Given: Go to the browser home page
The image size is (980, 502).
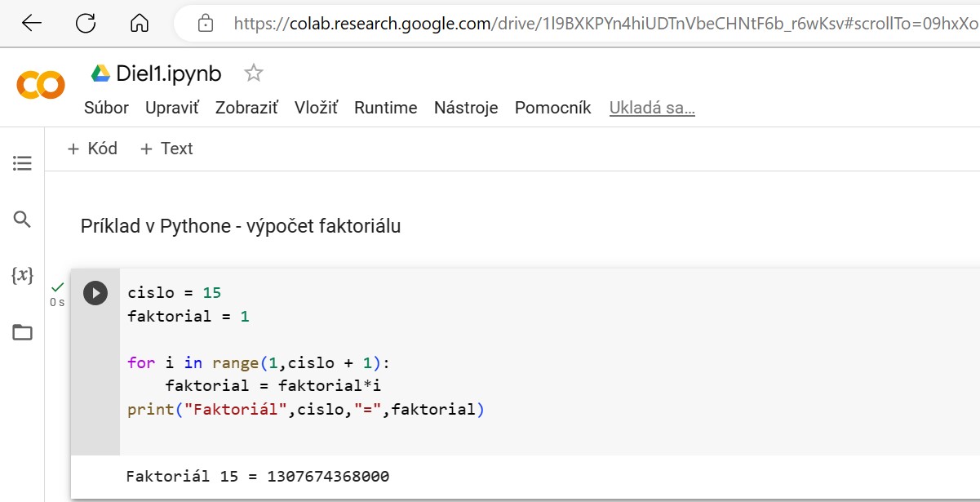Looking at the screenshot, I should [140, 23].
